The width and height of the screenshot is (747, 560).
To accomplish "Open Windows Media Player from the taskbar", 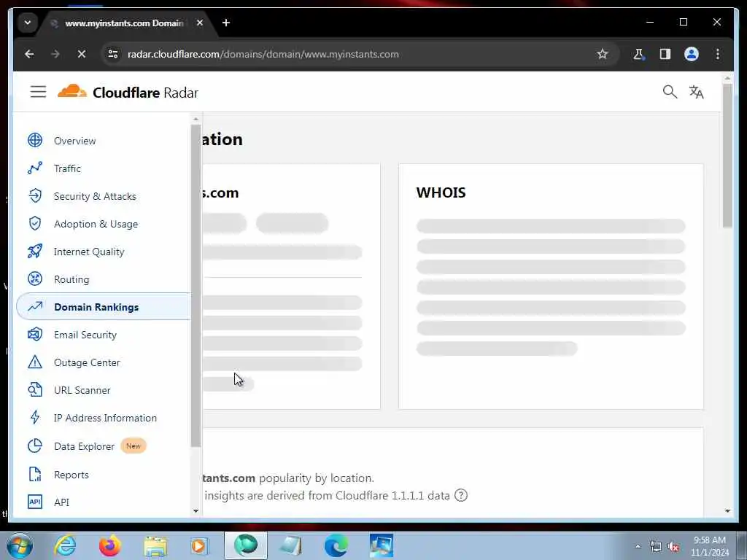I will tap(200, 545).
